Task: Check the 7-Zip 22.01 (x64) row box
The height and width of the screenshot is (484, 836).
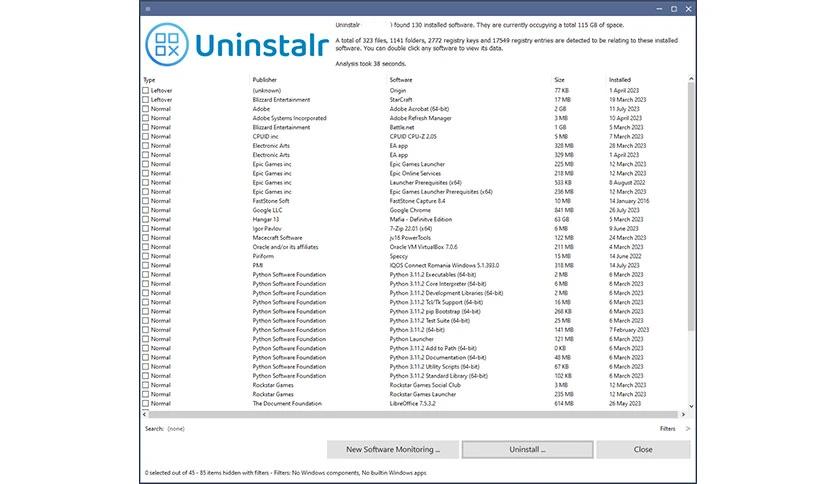Action: (x=146, y=229)
